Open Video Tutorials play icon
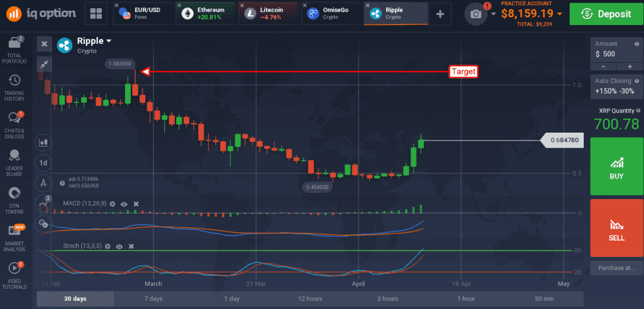 coord(15,268)
